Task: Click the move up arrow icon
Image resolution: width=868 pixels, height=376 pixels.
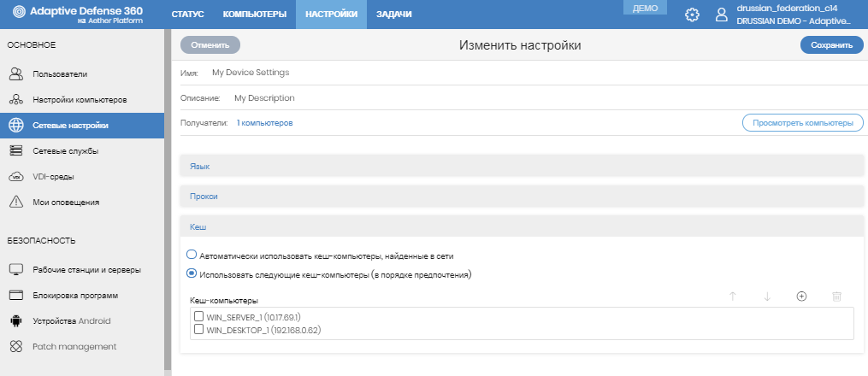Action: pos(732,296)
